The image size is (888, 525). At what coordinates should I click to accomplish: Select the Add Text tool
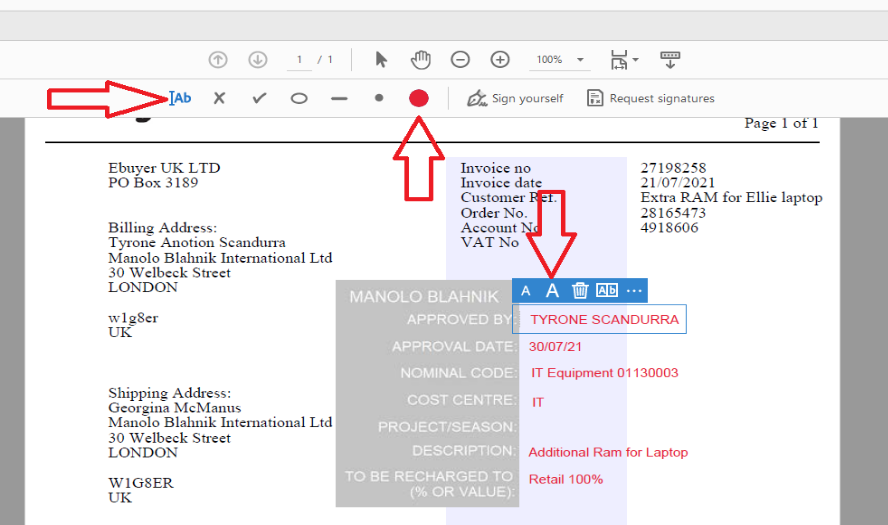(x=180, y=98)
